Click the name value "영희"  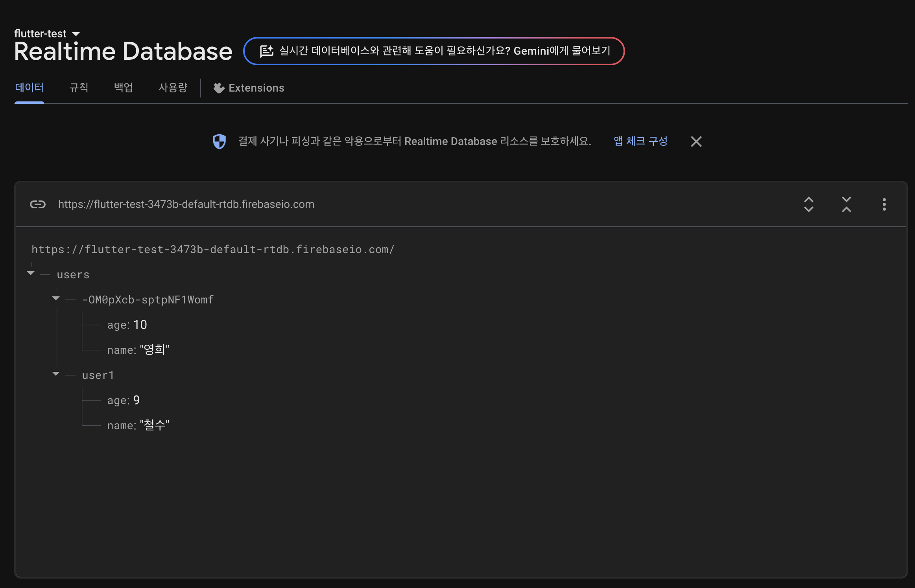coord(155,349)
